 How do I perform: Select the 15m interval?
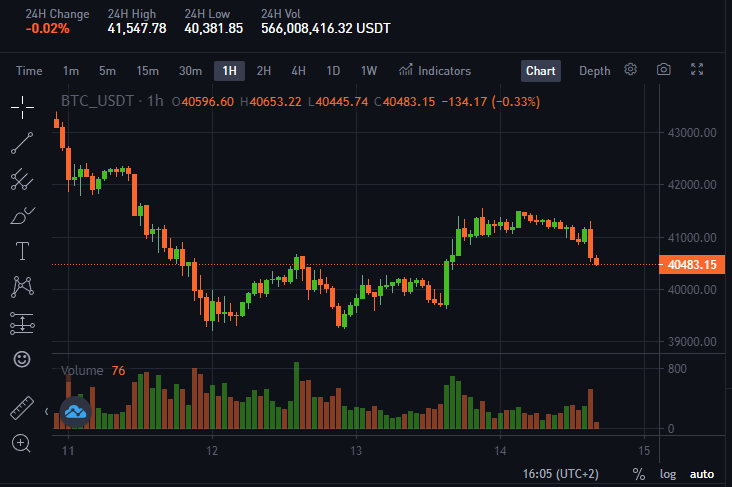(x=148, y=71)
